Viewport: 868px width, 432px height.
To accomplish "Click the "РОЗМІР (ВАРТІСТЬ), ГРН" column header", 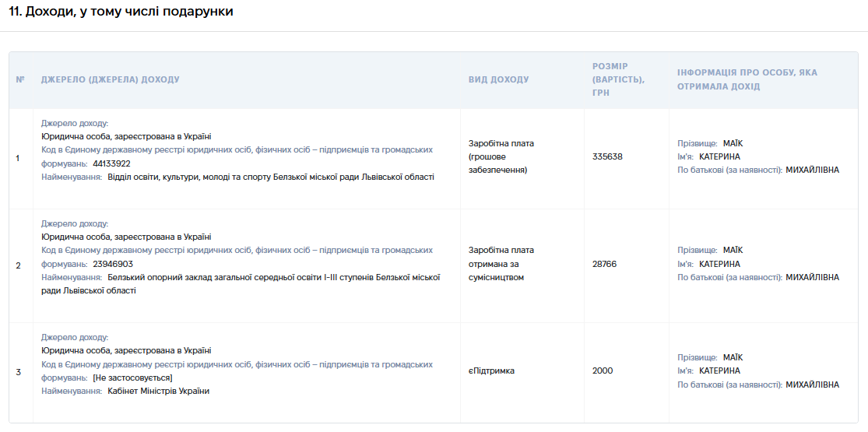I will (x=618, y=79).
